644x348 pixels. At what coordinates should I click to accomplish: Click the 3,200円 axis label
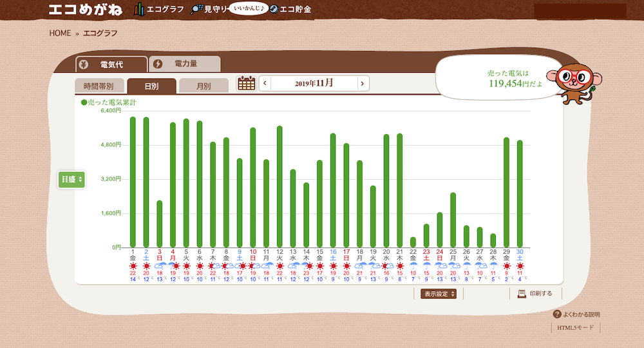[111, 179]
